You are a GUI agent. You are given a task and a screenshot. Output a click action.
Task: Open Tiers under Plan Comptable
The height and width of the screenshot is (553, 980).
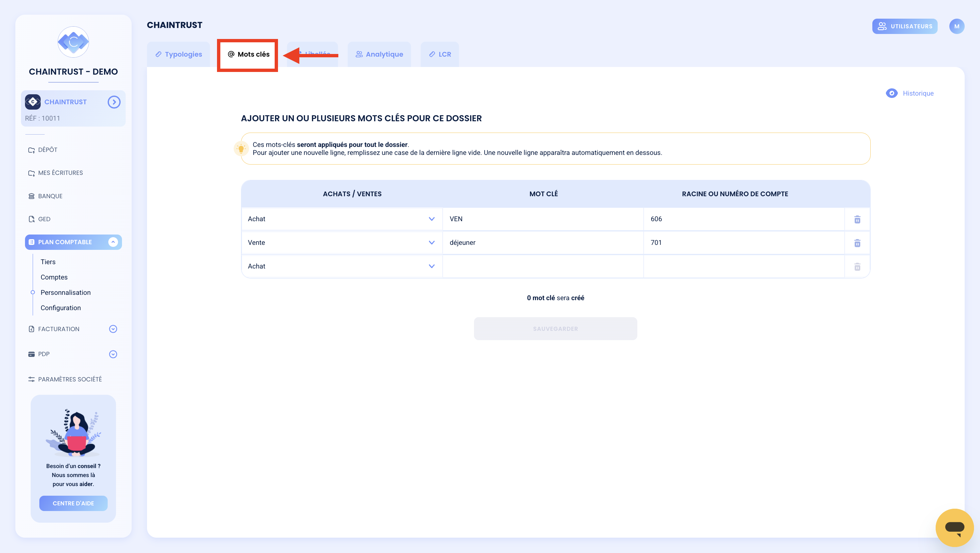point(48,262)
